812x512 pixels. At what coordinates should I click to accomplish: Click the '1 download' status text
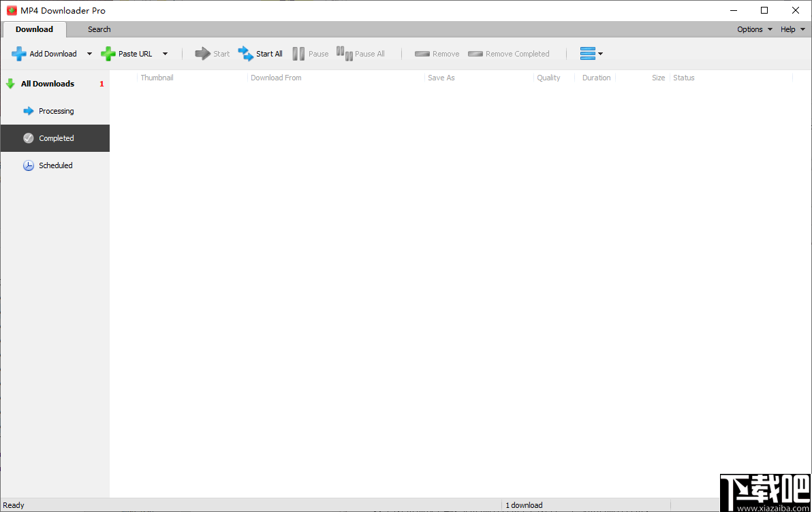(x=524, y=505)
